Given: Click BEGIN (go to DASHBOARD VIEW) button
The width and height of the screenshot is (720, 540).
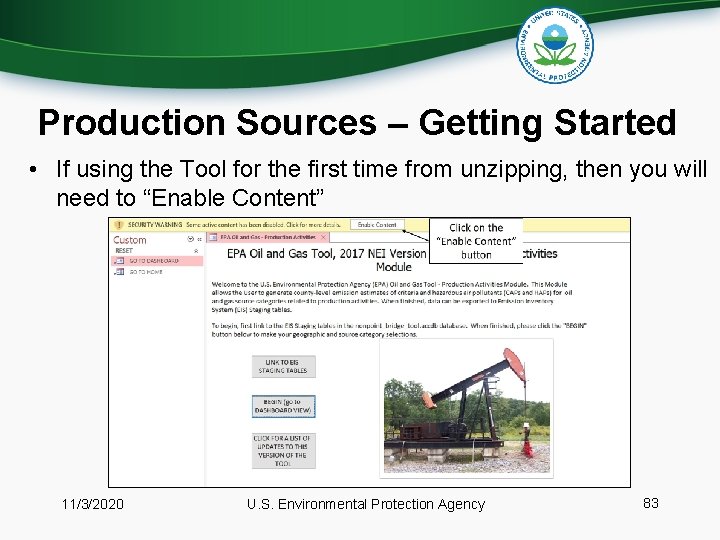Looking at the screenshot, I should [283, 406].
